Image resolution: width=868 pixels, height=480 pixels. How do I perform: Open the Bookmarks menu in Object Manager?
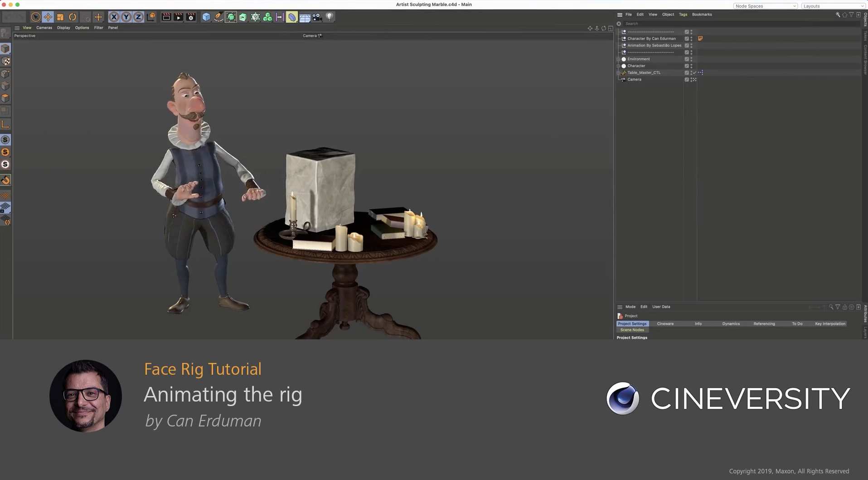(702, 14)
